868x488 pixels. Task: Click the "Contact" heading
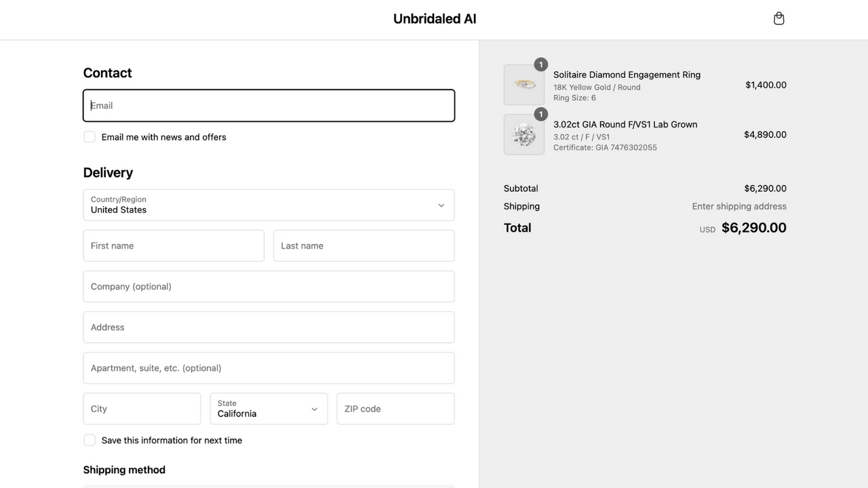click(x=107, y=73)
